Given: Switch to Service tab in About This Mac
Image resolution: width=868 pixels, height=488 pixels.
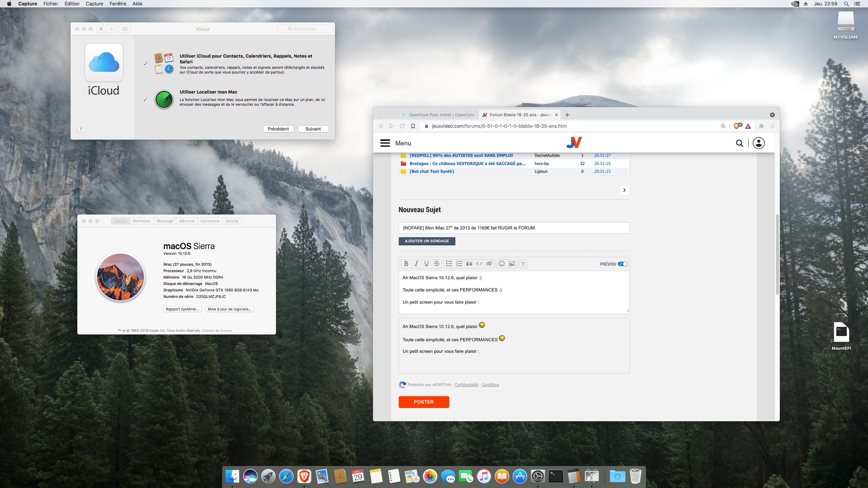Looking at the screenshot, I should (232, 221).
